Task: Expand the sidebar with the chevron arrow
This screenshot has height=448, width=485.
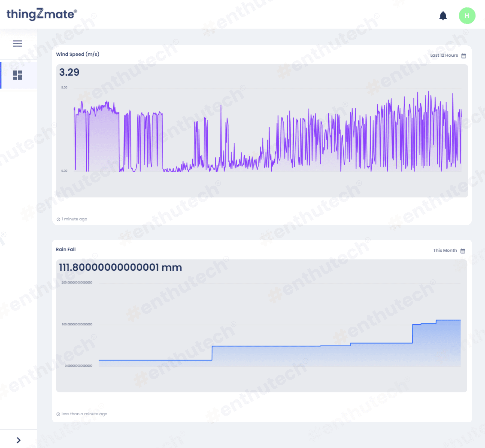Action: pos(18,440)
